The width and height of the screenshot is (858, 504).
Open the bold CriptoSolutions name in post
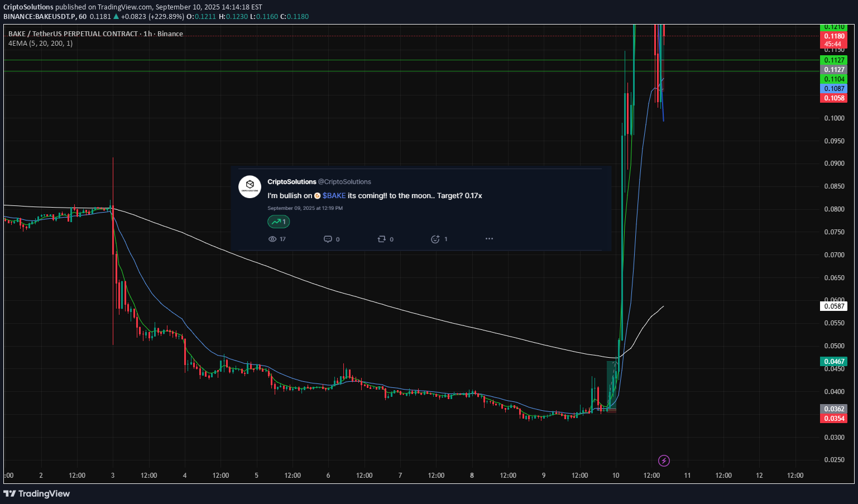click(x=292, y=182)
